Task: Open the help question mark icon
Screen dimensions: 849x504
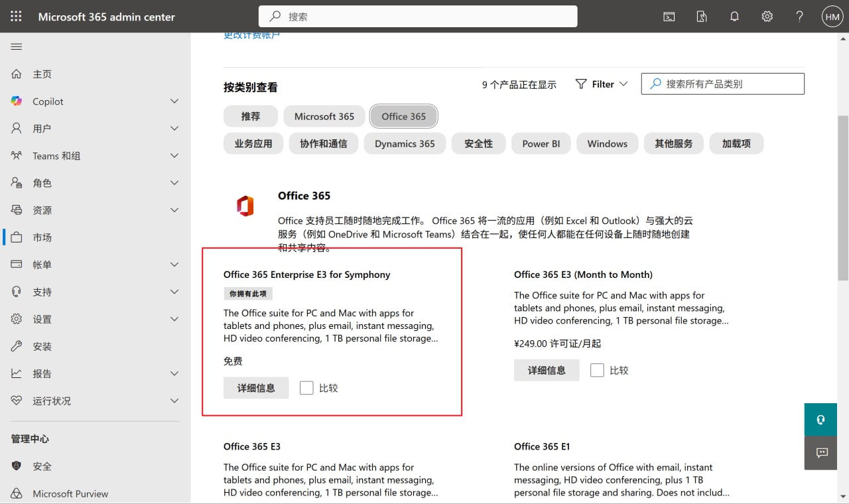Action: pyautogui.click(x=799, y=16)
